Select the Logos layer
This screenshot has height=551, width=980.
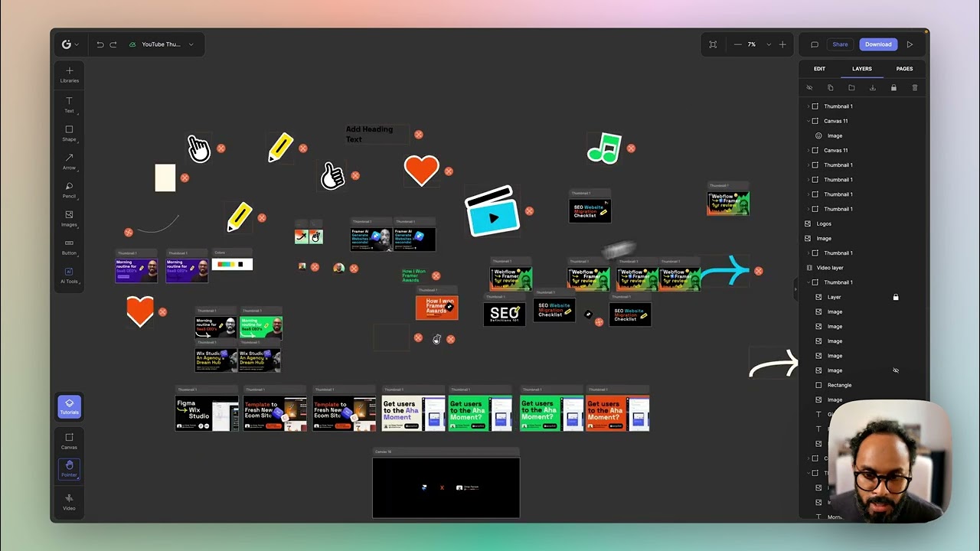pos(862,223)
